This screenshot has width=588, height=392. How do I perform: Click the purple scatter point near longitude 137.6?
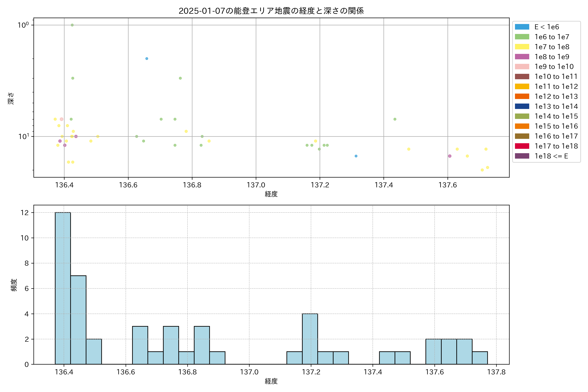tap(450, 156)
